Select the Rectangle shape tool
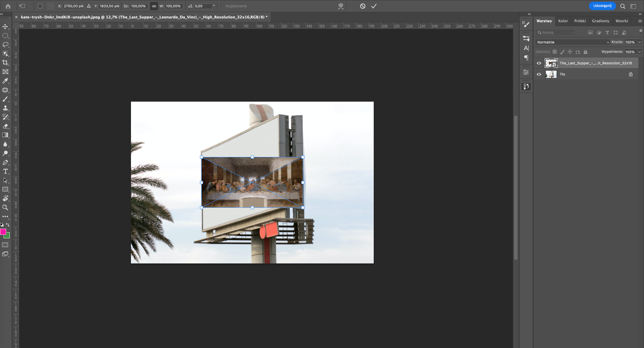 [5, 189]
